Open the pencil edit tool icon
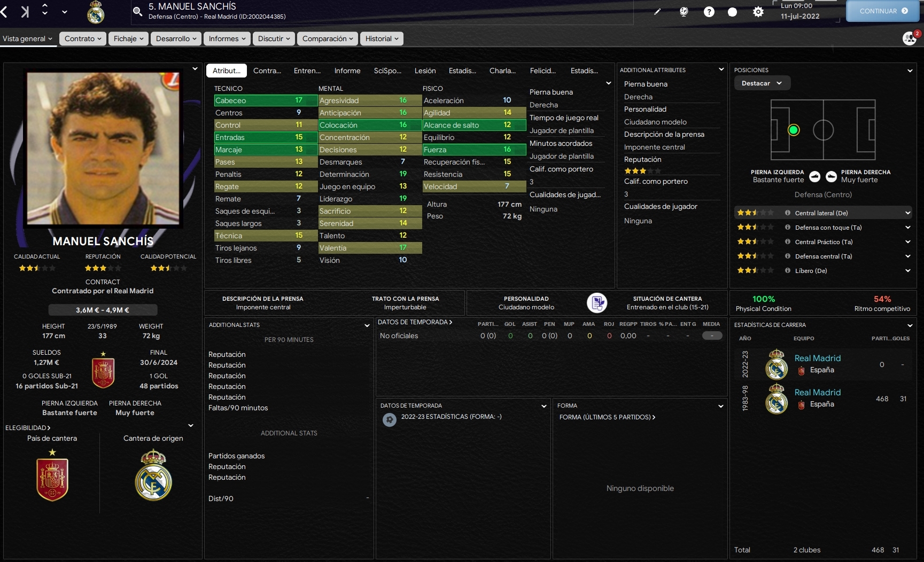 click(x=657, y=12)
